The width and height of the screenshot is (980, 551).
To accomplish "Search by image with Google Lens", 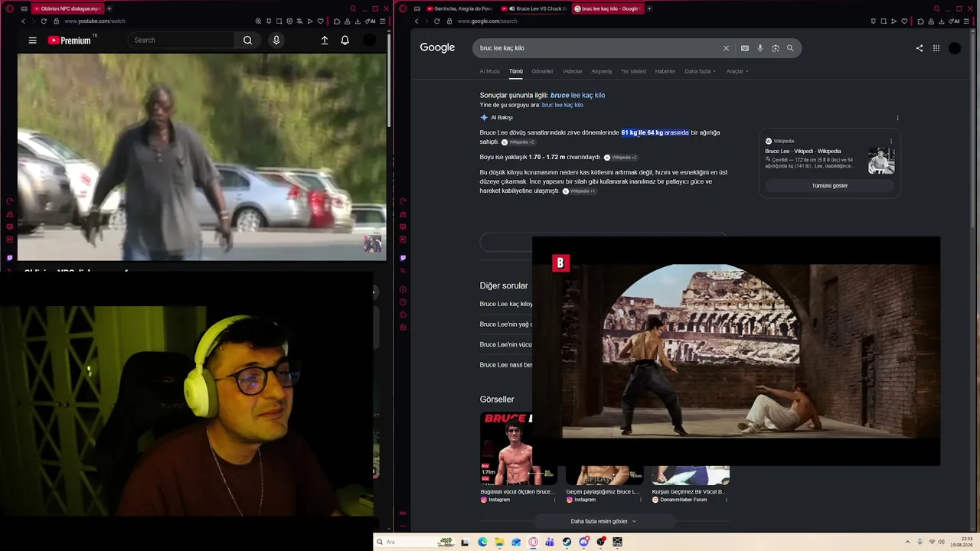I will 776,48.
